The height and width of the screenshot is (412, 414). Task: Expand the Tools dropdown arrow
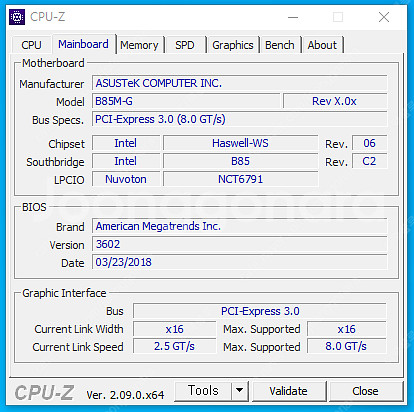(239, 391)
